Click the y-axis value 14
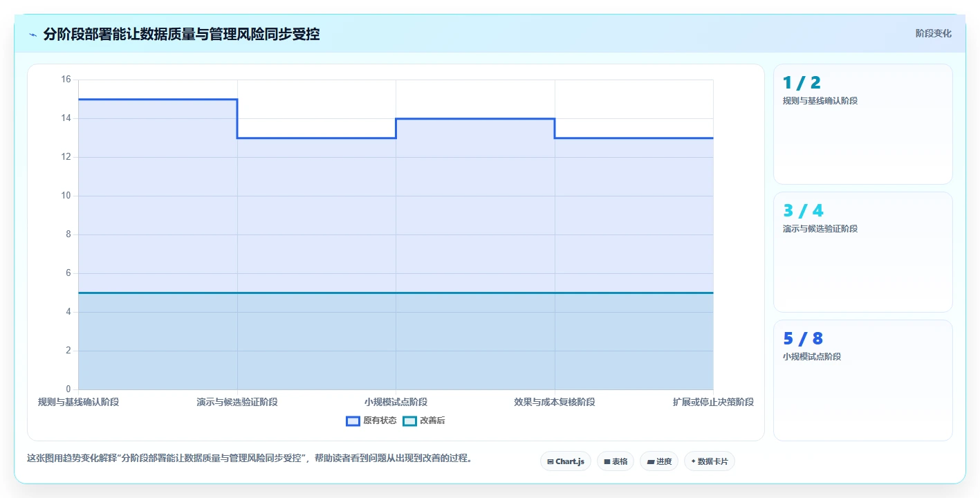The image size is (980, 498). 66,118
